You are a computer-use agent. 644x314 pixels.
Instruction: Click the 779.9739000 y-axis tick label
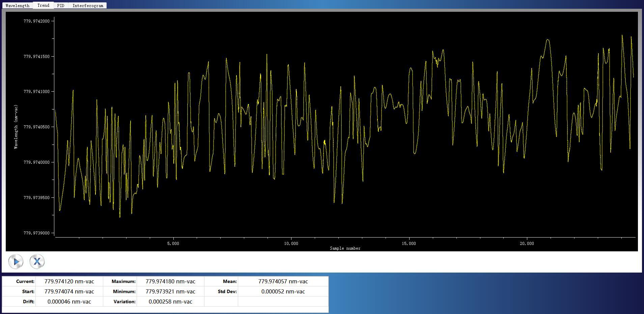pos(36,233)
